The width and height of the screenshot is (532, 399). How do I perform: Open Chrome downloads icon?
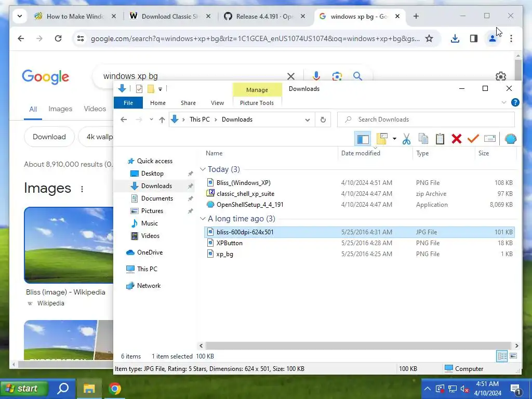coord(455,38)
